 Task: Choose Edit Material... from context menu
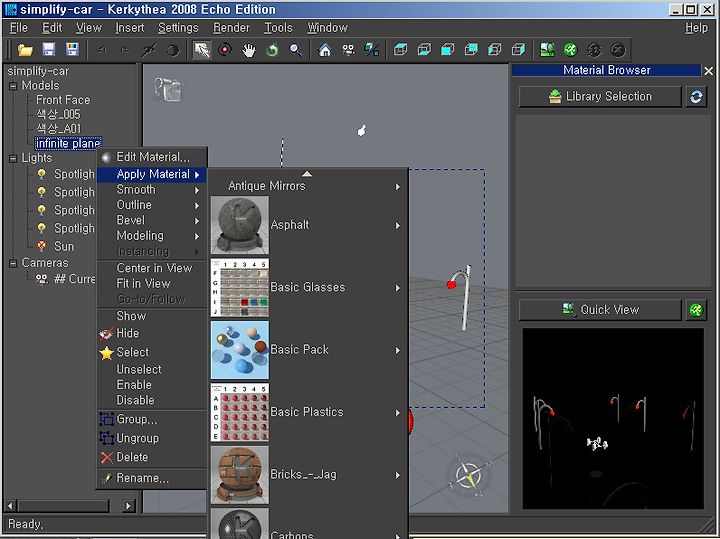click(x=152, y=157)
